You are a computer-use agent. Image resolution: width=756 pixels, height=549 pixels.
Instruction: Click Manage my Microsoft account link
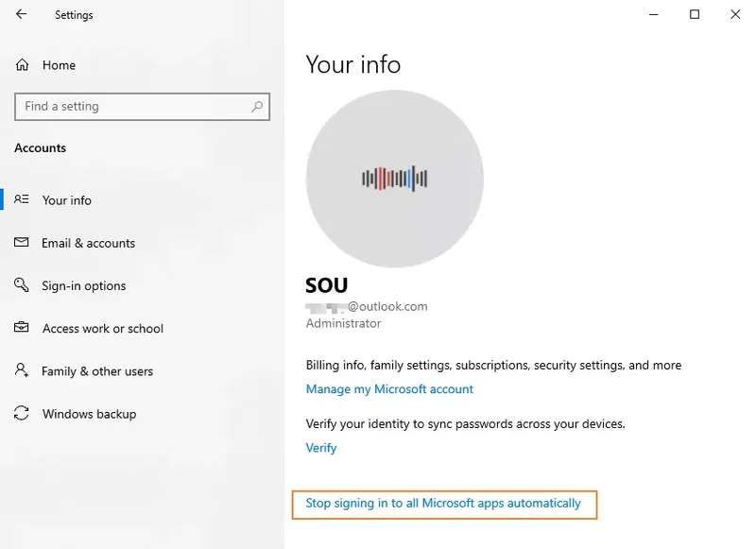click(389, 389)
